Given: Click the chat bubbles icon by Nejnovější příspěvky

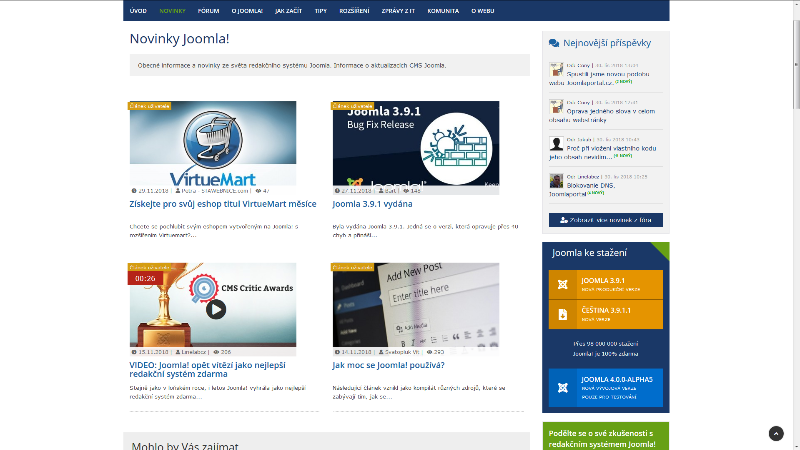Looking at the screenshot, I should point(554,43).
